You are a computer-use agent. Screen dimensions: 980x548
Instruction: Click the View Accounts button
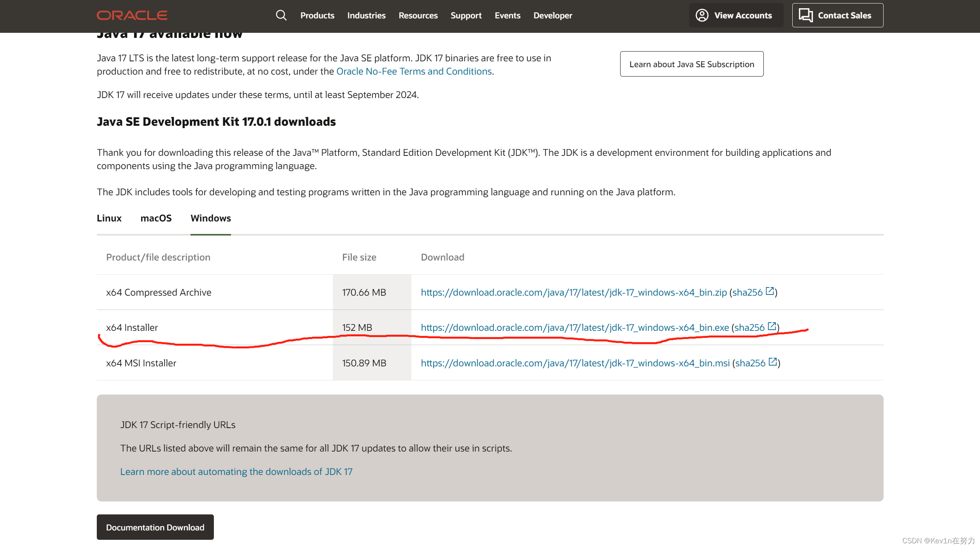pos(735,15)
